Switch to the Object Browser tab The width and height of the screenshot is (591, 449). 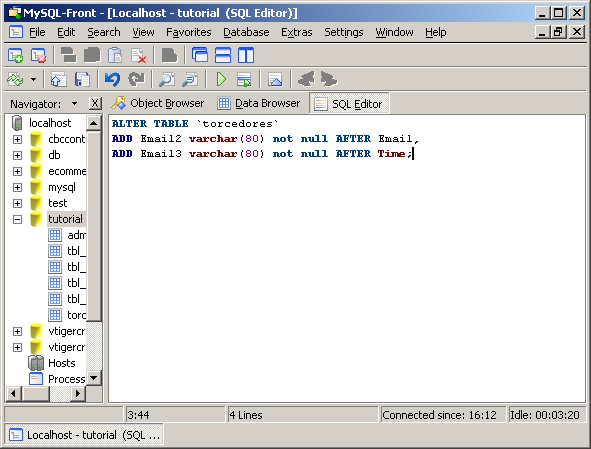[158, 103]
